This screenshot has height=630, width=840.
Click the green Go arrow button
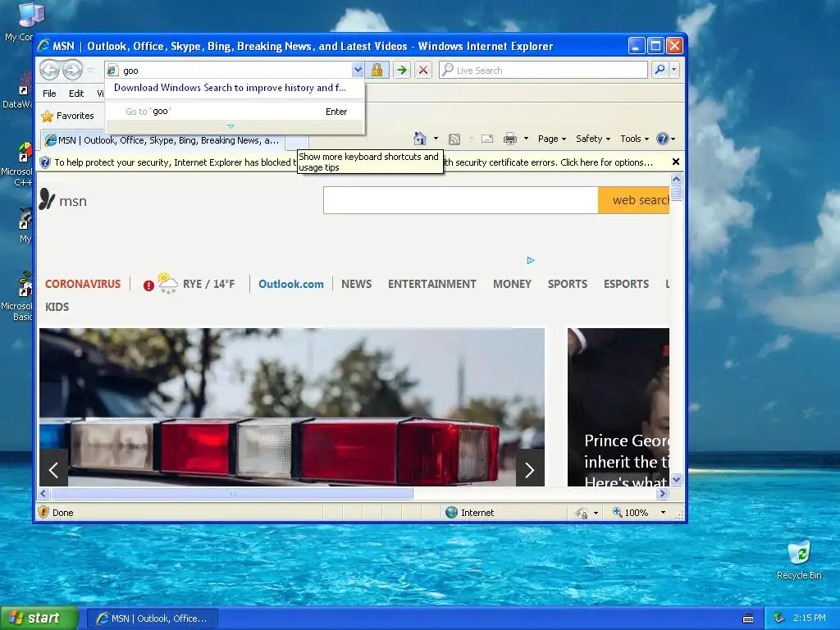(402, 71)
